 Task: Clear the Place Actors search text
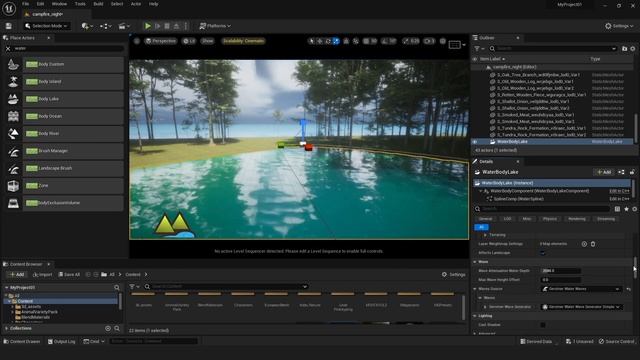click(8, 48)
